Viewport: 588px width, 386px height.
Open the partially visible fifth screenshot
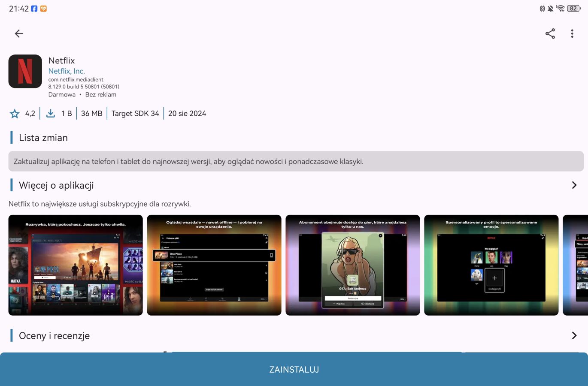[576, 265]
